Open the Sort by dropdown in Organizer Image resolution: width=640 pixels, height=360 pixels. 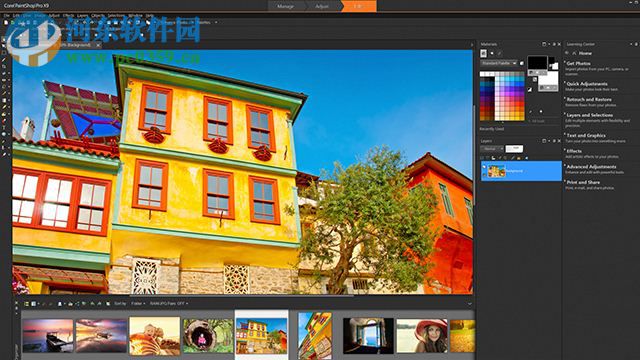pyautogui.click(x=120, y=304)
